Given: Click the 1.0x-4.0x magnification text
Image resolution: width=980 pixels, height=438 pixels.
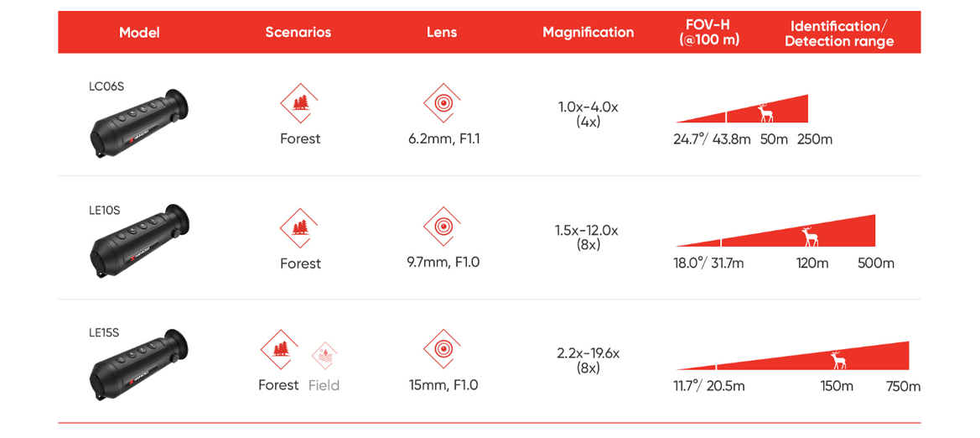Looking at the screenshot, I should point(588,107).
